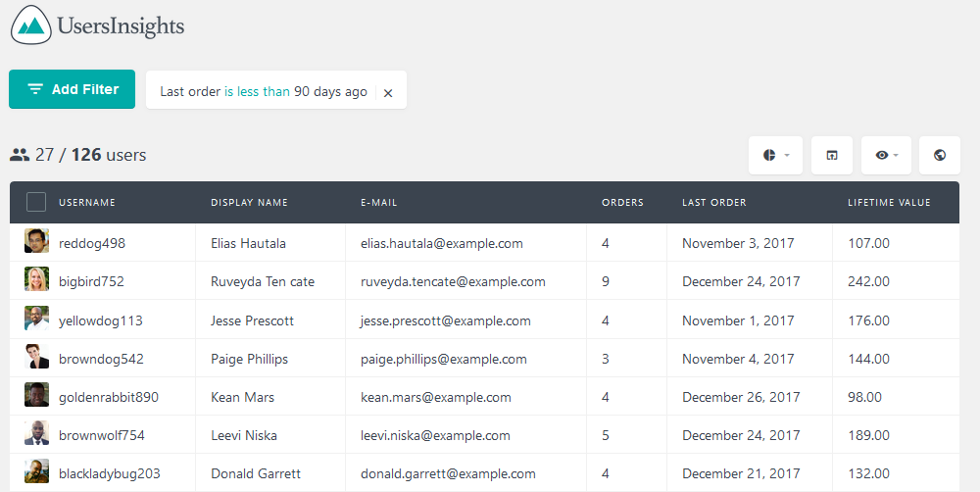Click the "is less than" filter operator

point(257,91)
